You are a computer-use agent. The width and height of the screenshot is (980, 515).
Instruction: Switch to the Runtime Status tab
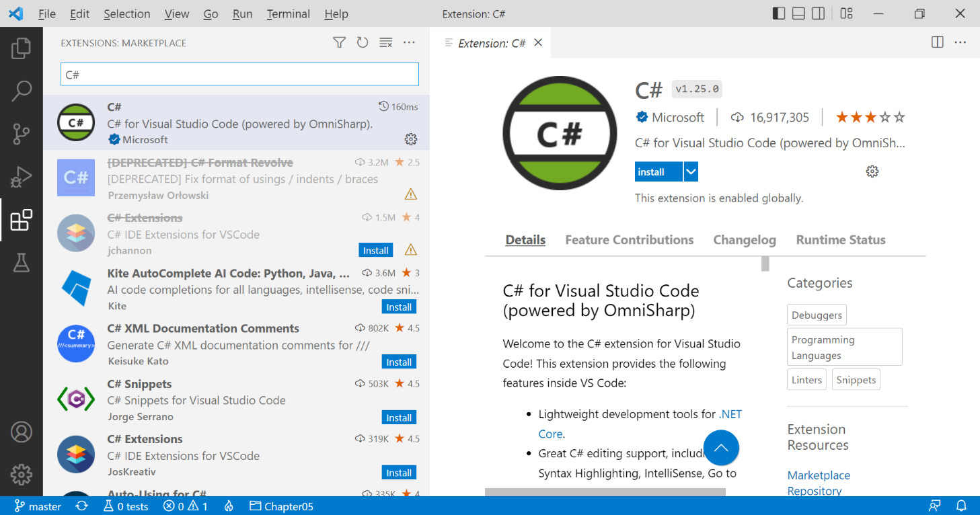point(841,240)
